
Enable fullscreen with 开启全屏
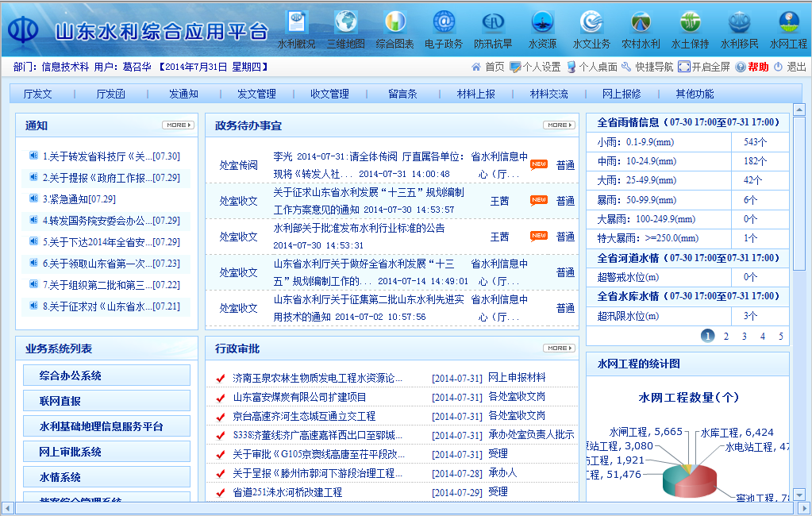pos(703,67)
